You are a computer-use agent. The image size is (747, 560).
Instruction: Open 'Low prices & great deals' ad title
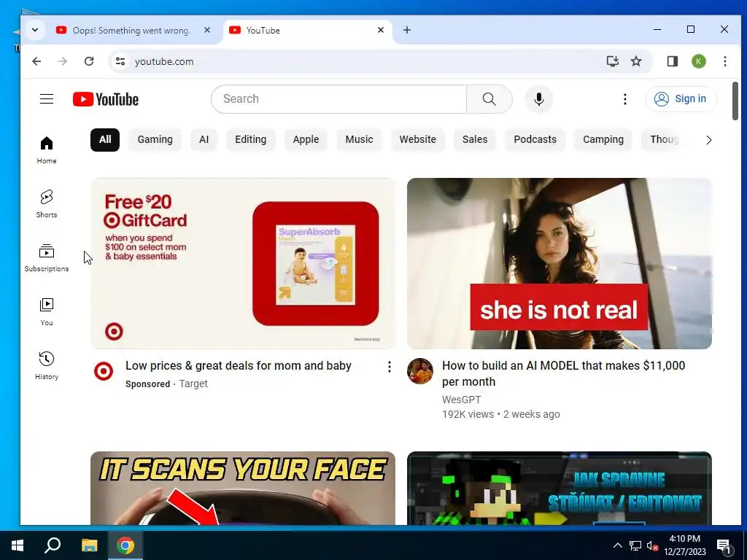[239, 366]
